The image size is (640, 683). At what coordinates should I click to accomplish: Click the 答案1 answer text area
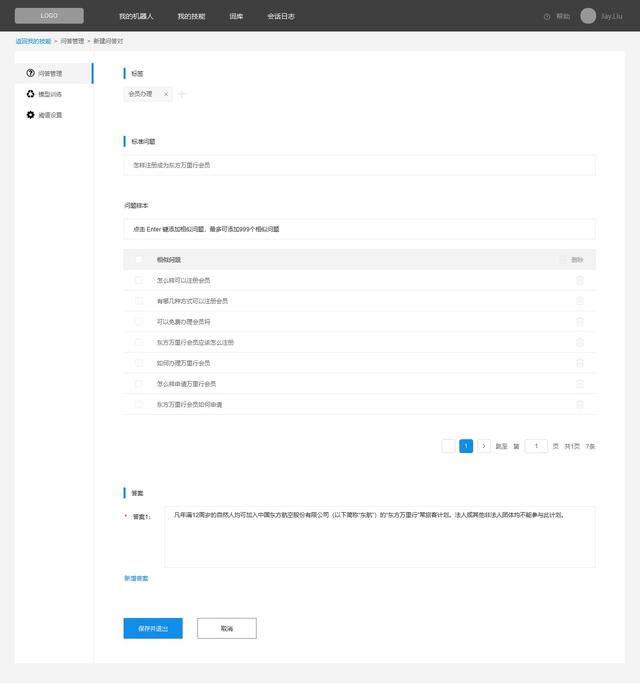click(x=379, y=537)
